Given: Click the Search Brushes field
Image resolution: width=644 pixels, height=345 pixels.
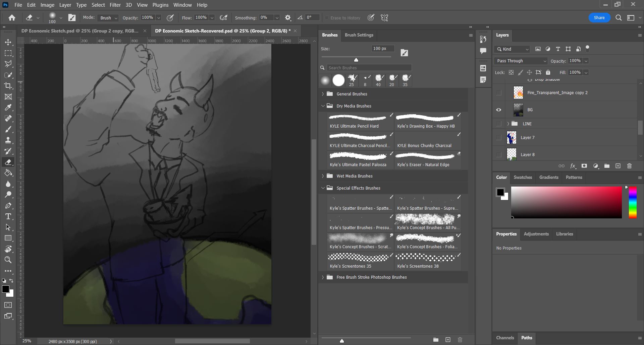Looking at the screenshot, I should 369,68.
